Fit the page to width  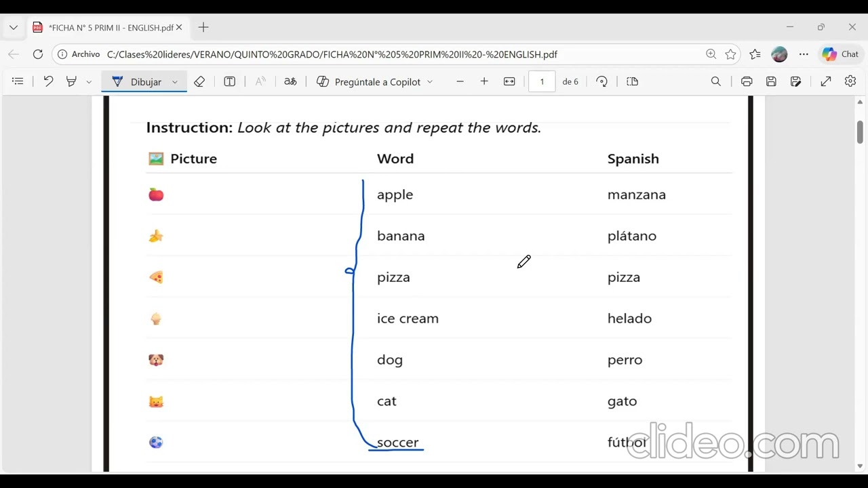(x=509, y=81)
